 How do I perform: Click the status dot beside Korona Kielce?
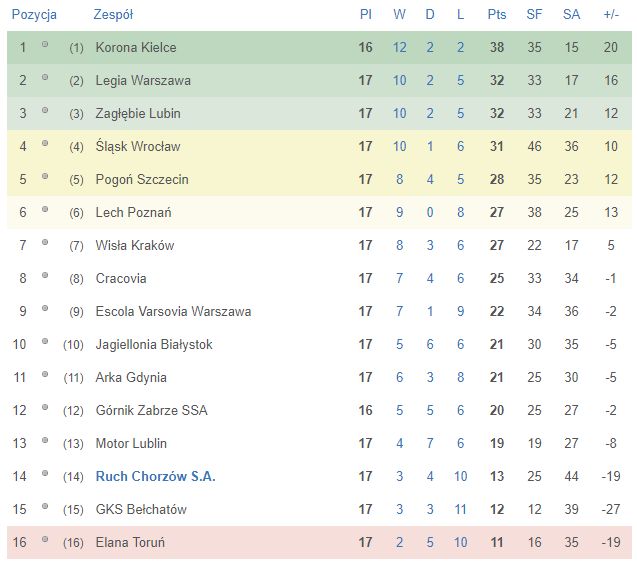[45, 44]
